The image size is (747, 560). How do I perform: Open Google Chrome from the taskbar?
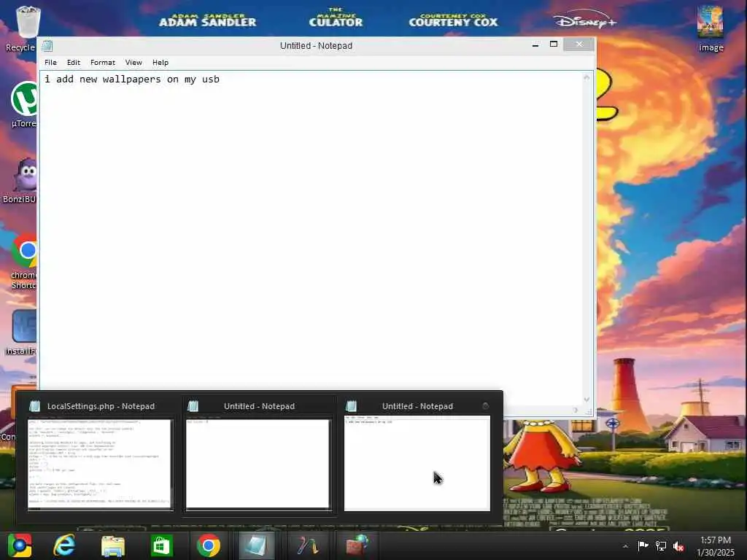pyautogui.click(x=208, y=545)
